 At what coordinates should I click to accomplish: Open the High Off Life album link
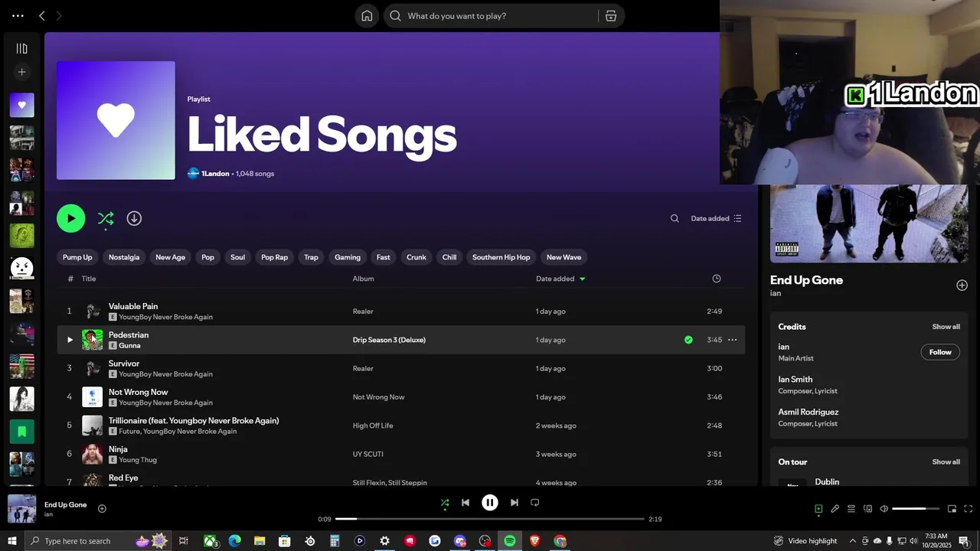point(373,425)
